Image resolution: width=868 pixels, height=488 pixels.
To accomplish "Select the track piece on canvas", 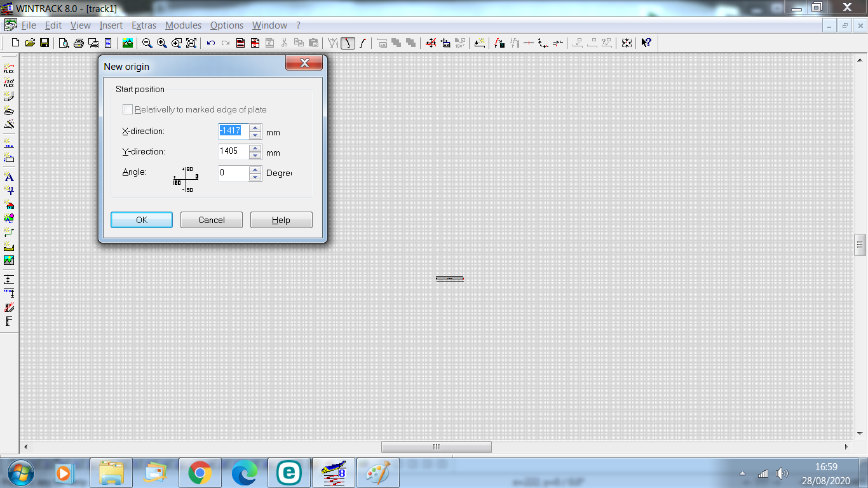I will click(x=450, y=278).
